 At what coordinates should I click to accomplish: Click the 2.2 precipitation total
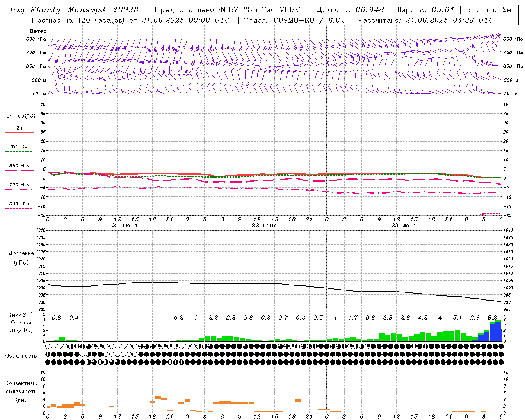point(213,318)
